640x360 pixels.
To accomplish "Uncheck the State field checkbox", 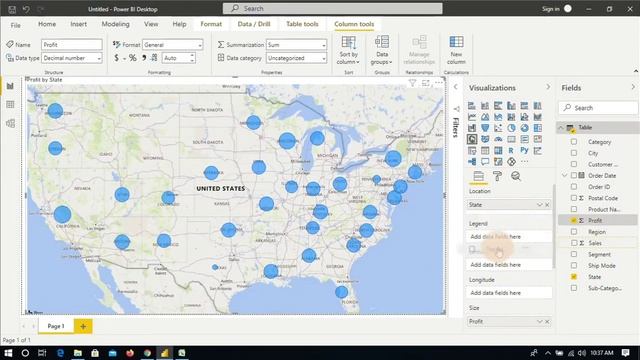I will pos(574,276).
